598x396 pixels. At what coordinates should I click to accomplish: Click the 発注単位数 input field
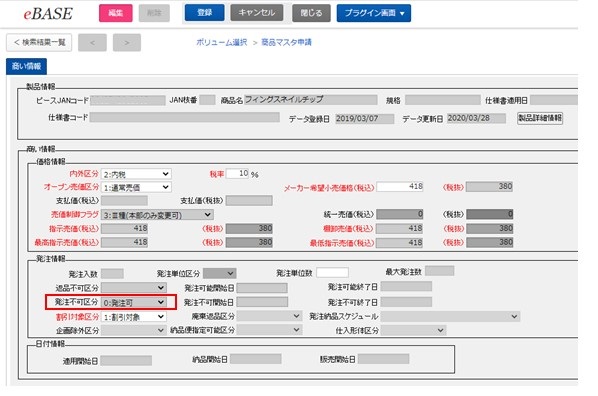[x=332, y=272]
